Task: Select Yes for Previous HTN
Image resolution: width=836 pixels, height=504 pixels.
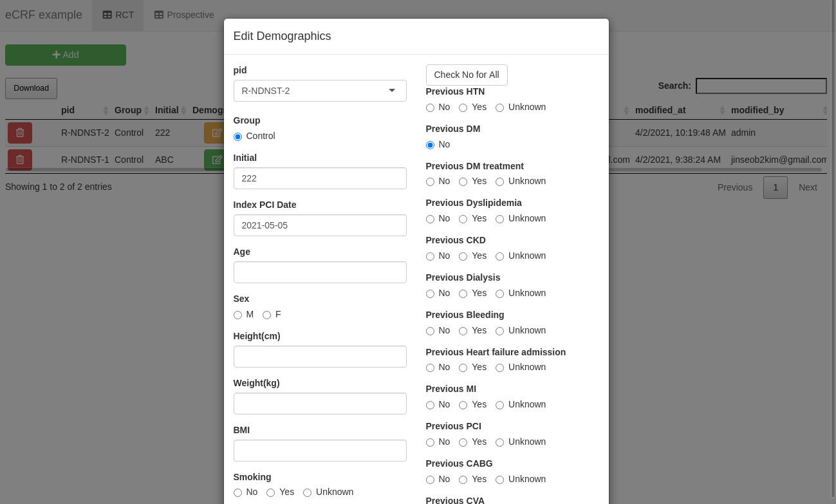Action: click(x=463, y=107)
